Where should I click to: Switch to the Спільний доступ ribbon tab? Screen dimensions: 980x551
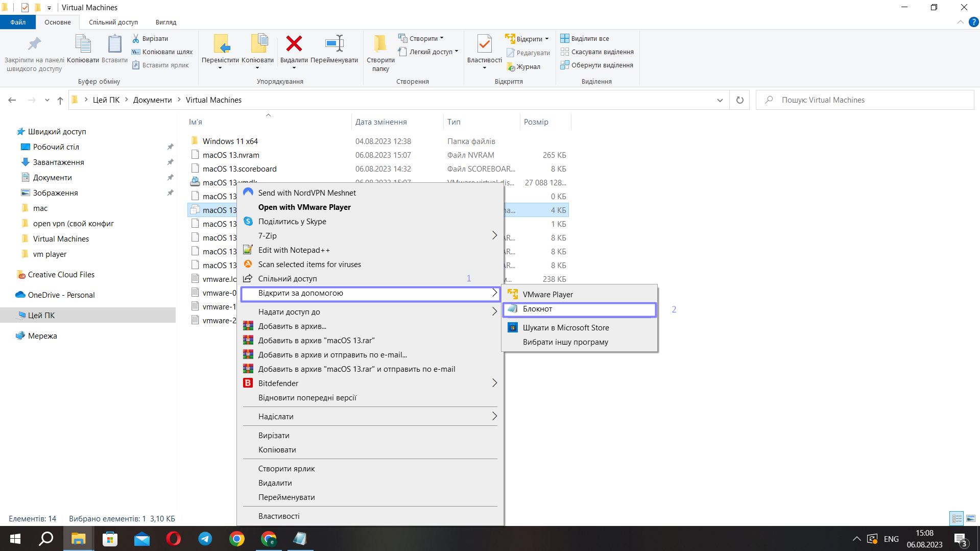[113, 22]
